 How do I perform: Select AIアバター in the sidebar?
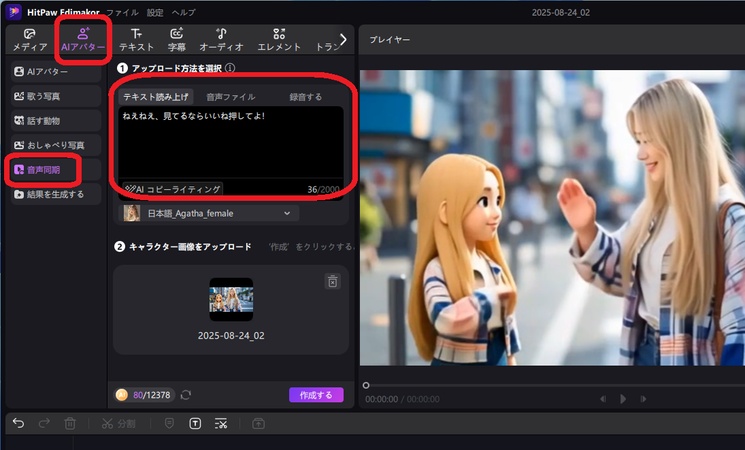[x=56, y=72]
